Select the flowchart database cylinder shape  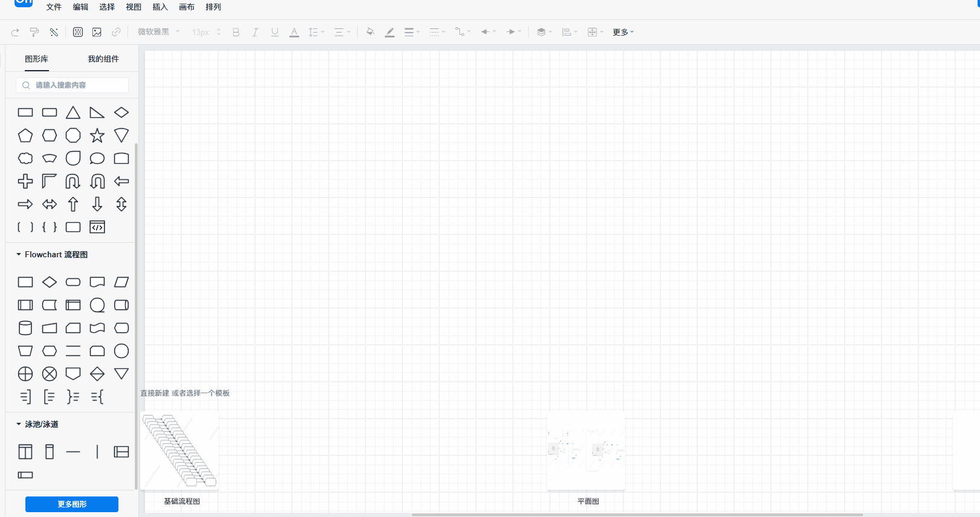click(25, 328)
